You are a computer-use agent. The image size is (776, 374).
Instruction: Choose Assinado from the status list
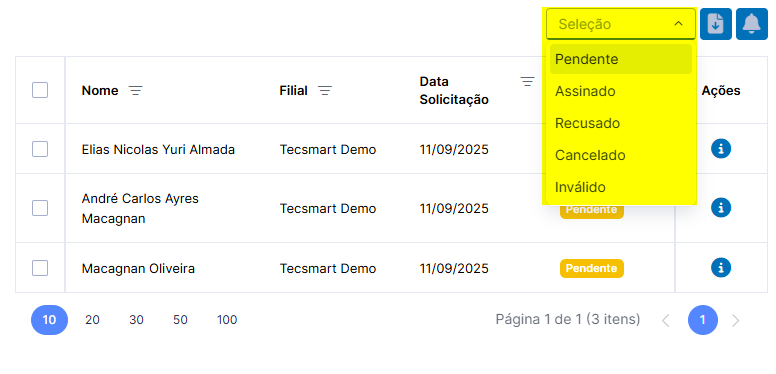click(621, 92)
